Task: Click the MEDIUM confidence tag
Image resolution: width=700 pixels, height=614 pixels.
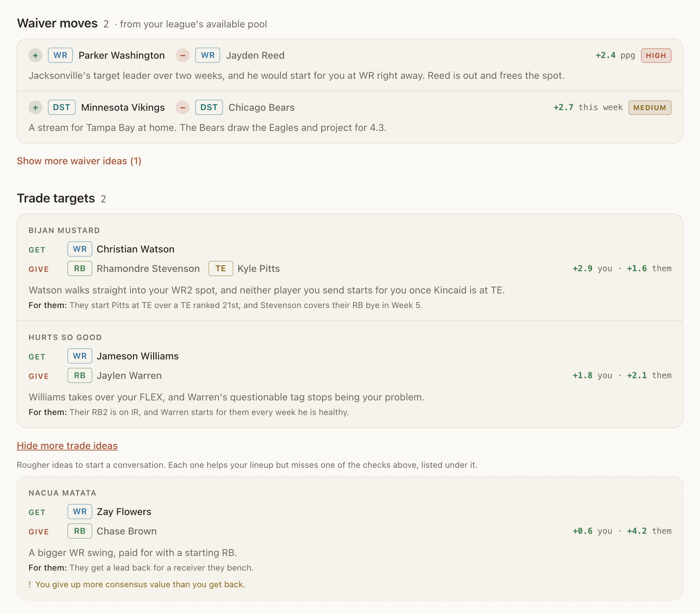Action: pos(650,108)
